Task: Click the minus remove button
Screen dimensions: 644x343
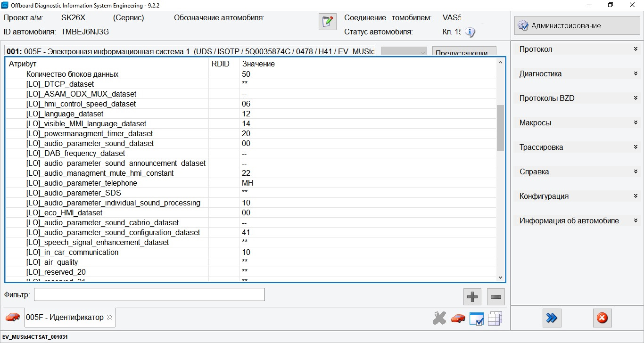Action: pyautogui.click(x=496, y=297)
